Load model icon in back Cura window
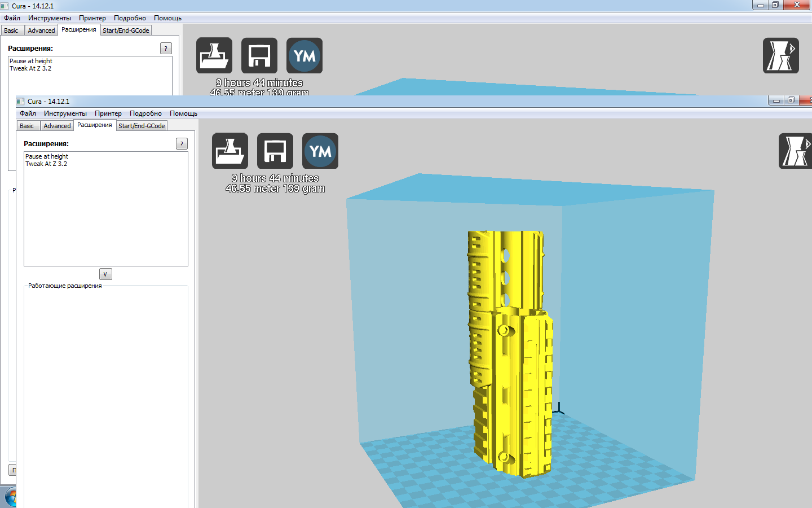Image resolution: width=812 pixels, height=508 pixels. [214, 55]
